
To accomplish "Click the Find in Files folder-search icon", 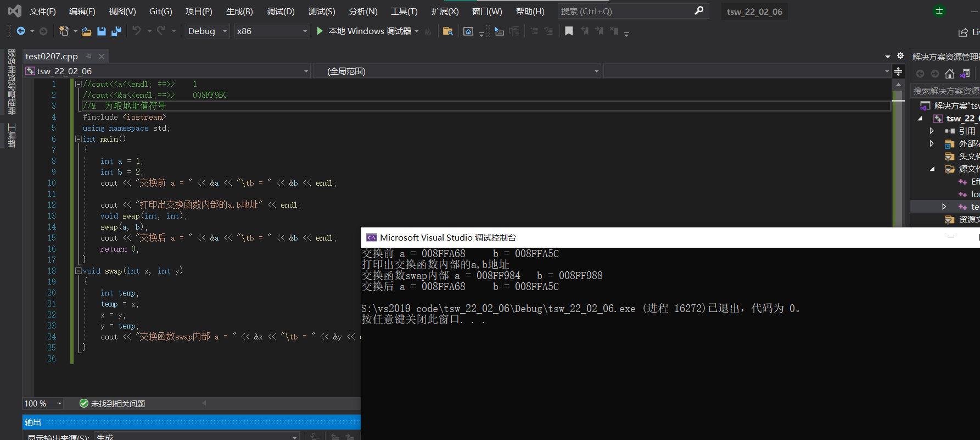I will tap(447, 31).
